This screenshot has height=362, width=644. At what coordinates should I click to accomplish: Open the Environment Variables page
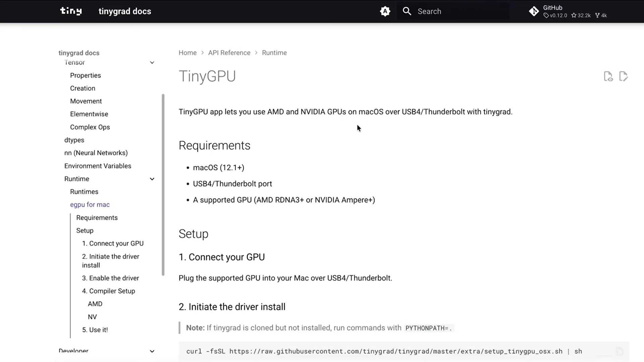(98, 166)
